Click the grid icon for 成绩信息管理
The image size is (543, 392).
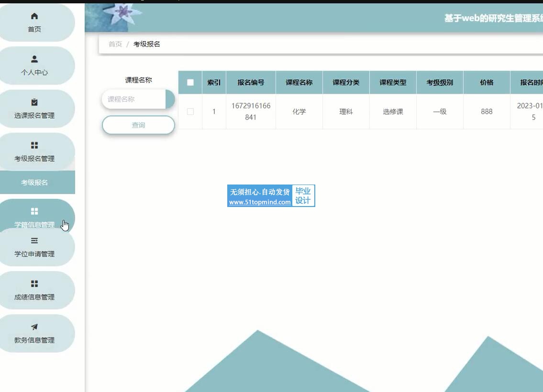pos(34,283)
